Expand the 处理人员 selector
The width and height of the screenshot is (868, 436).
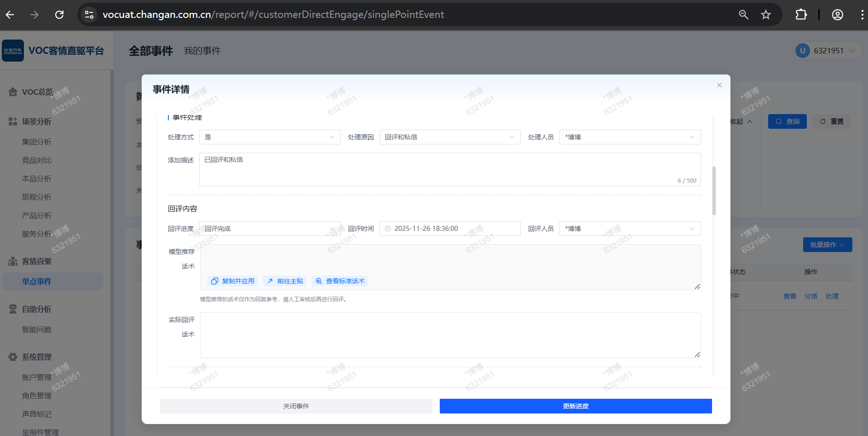(629, 137)
